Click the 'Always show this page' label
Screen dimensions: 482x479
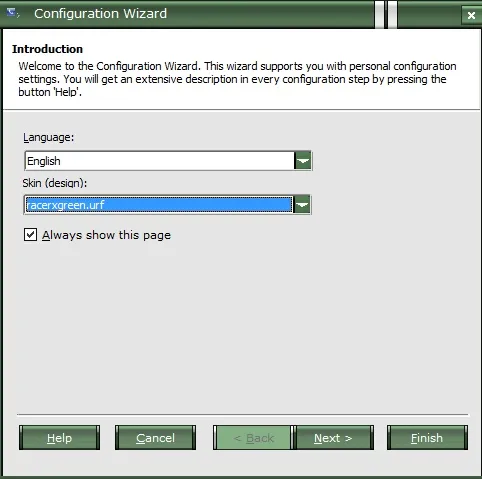[x=106, y=235]
